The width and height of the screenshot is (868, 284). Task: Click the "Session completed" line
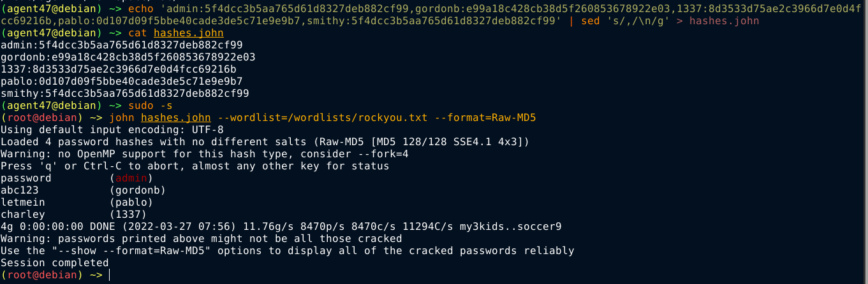[54, 262]
